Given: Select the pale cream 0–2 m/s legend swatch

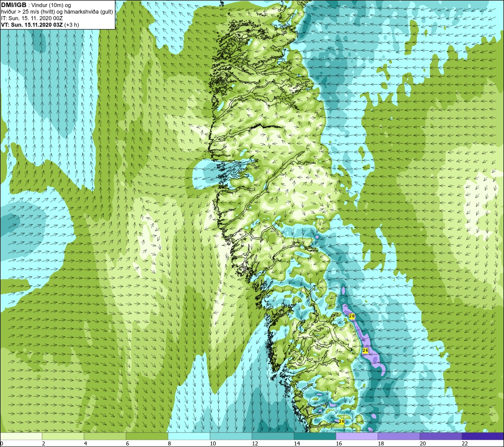Looking at the screenshot, I should click(x=21, y=436).
